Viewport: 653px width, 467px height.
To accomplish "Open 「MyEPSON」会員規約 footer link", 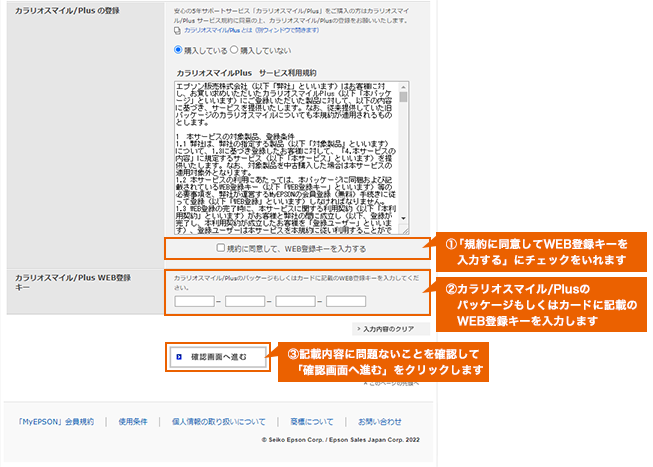I will [55, 421].
